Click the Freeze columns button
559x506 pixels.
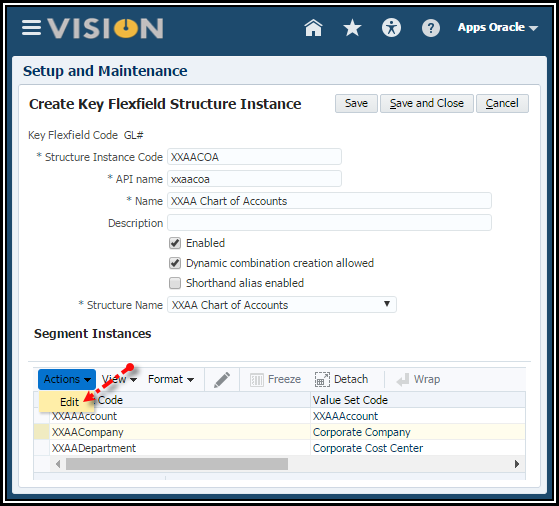pyautogui.click(x=276, y=379)
